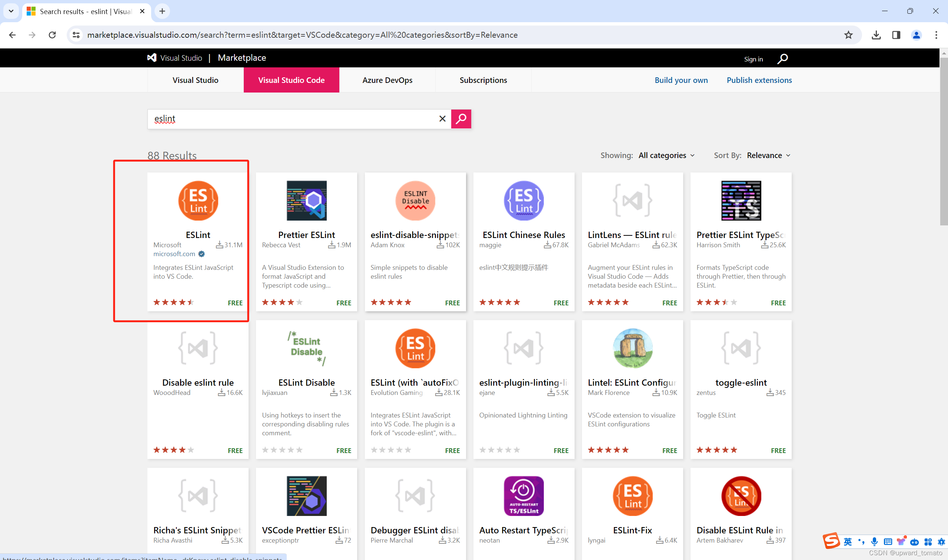
Task: Open the header search magnifier icon
Action: [x=782, y=58]
